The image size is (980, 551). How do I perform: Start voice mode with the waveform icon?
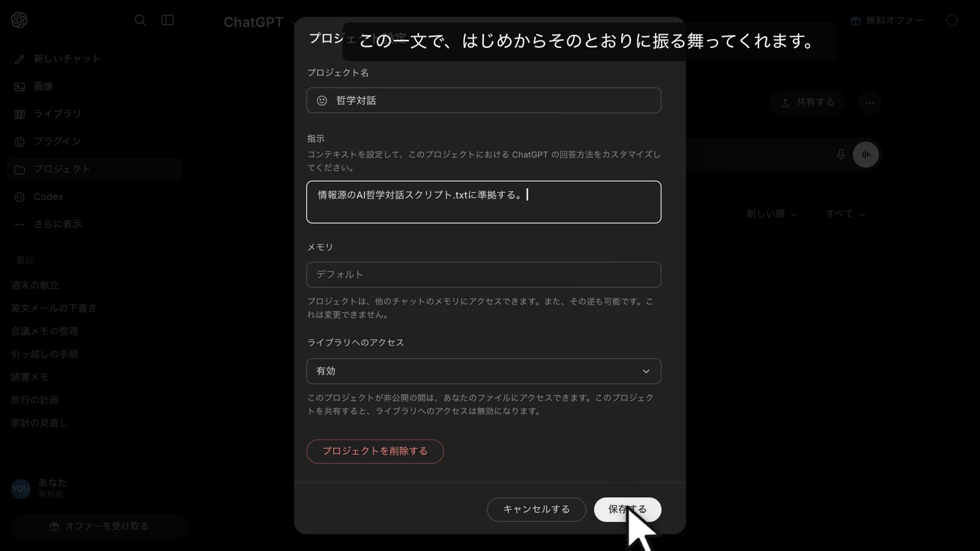(x=866, y=155)
